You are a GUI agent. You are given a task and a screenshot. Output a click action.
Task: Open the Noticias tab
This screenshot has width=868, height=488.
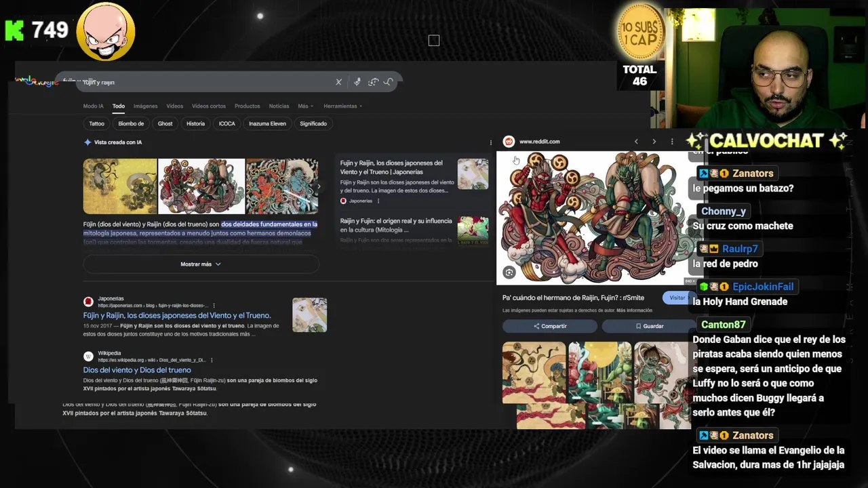[x=279, y=106]
